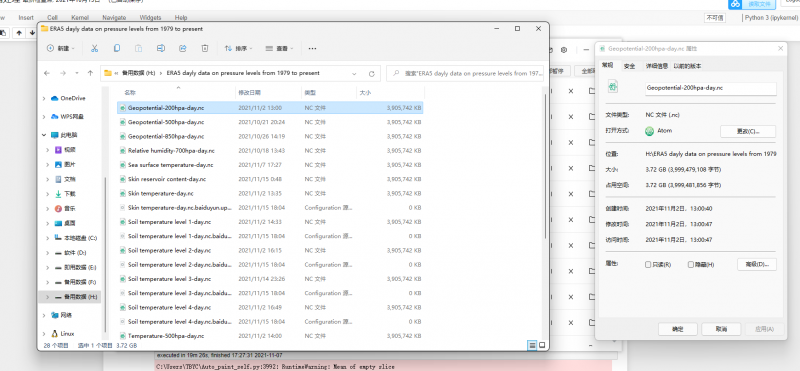The image size is (800, 371).
Task: Expand the OneDrive tree node
Action: (x=44, y=98)
